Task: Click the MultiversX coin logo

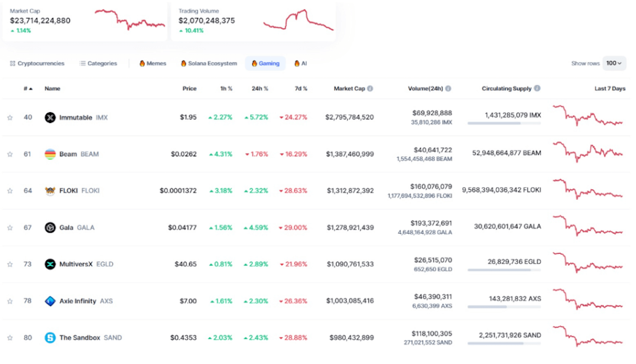Action: click(x=50, y=264)
